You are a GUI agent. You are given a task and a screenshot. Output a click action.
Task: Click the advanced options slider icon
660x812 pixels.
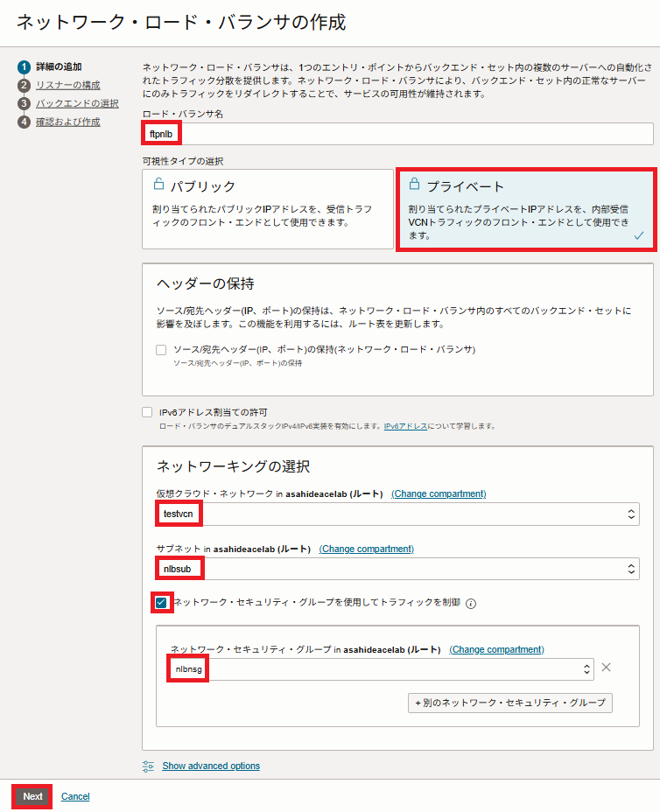point(148,766)
